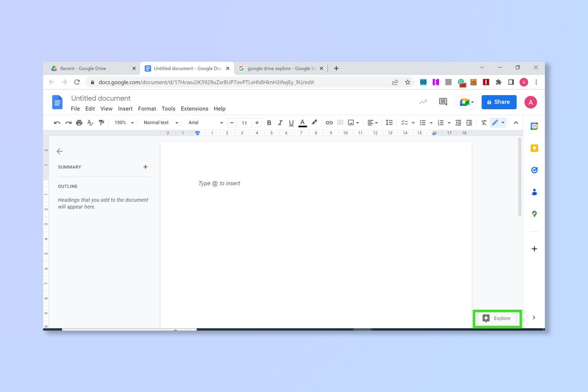The image size is (588, 392).
Task: Click the Share button
Action: click(499, 102)
